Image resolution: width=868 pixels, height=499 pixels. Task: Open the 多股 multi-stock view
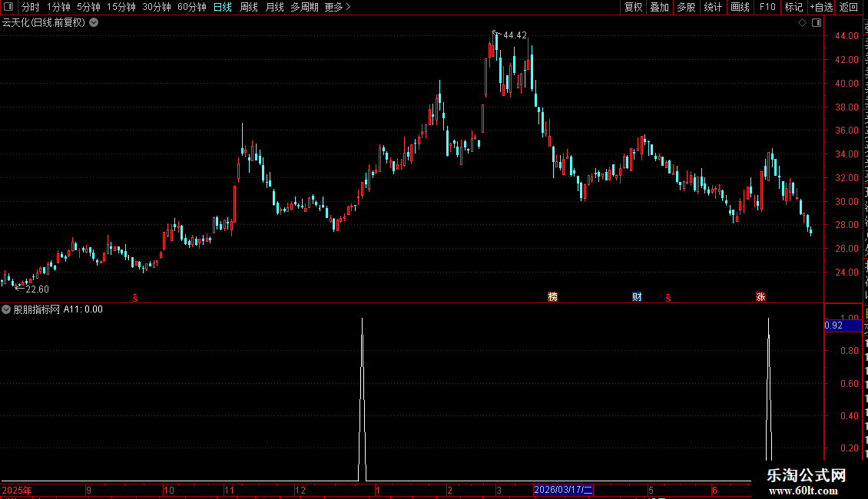point(687,7)
